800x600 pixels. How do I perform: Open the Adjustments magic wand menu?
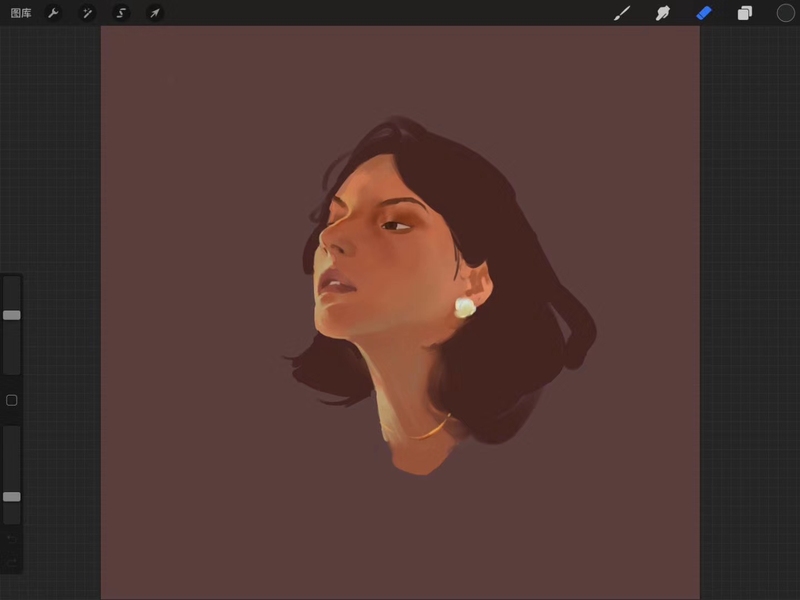pos(87,13)
